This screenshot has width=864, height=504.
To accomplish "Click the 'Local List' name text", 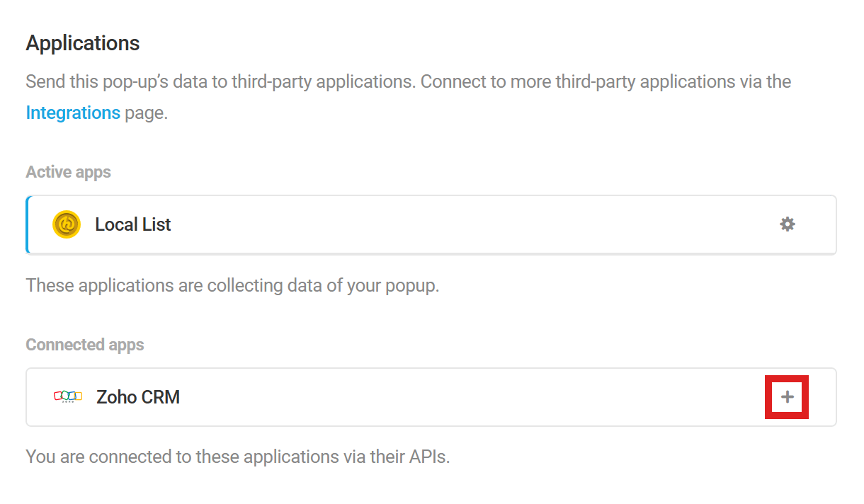I will [133, 224].
